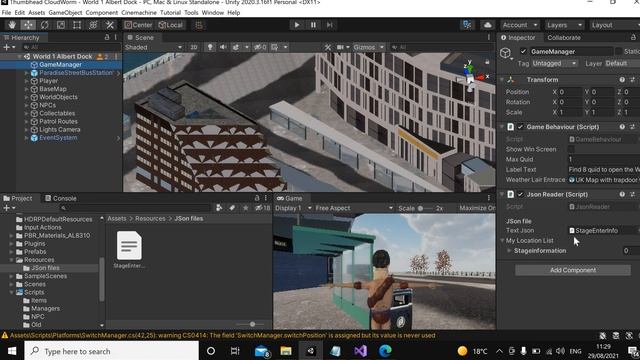This screenshot has width=640, height=360.
Task: Open Visual Studio from the taskbar
Action: 361,351
